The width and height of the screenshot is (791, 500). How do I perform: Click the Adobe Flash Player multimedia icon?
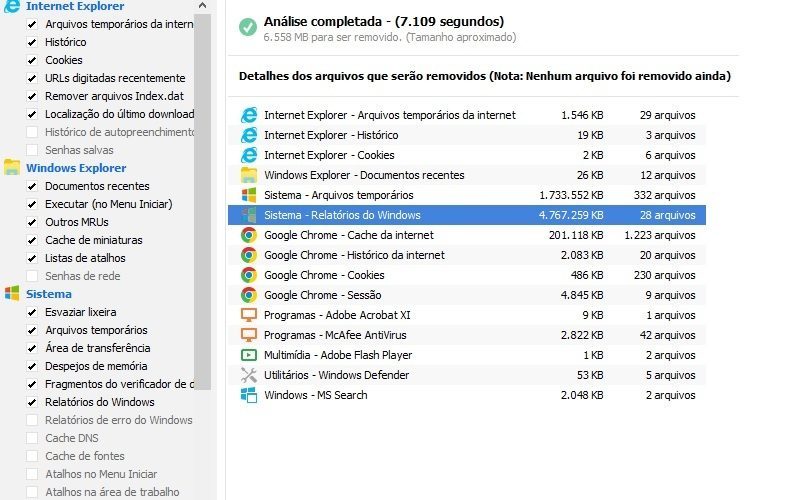pyautogui.click(x=249, y=355)
